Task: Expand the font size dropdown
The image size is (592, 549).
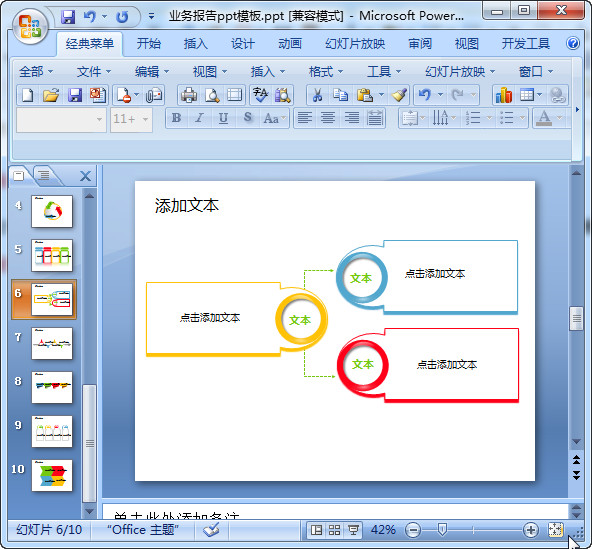Action: coord(145,119)
